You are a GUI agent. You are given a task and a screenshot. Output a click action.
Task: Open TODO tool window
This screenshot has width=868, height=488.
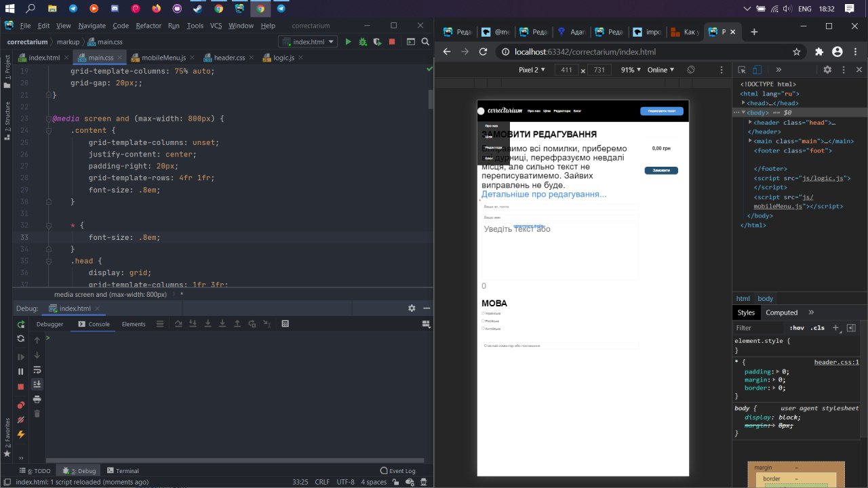(x=35, y=470)
